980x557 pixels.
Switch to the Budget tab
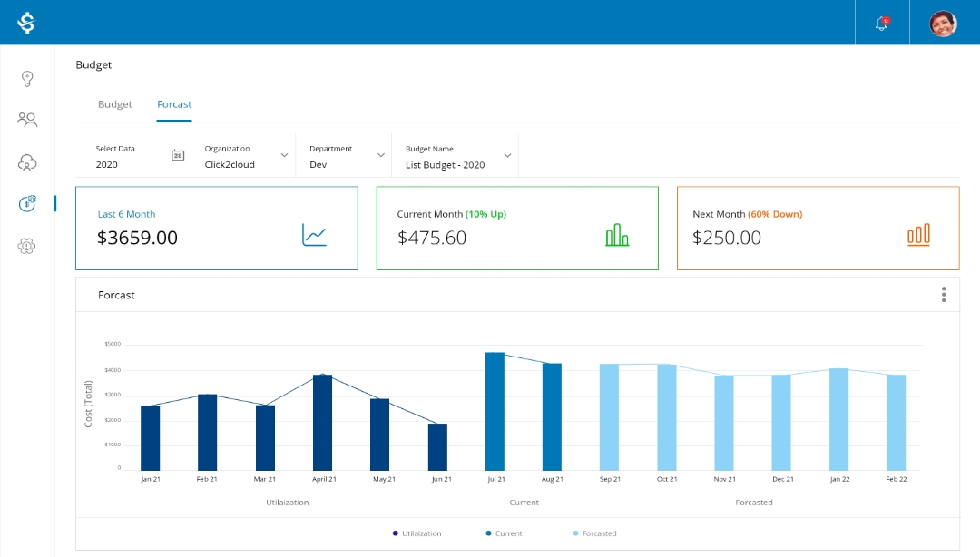[114, 104]
